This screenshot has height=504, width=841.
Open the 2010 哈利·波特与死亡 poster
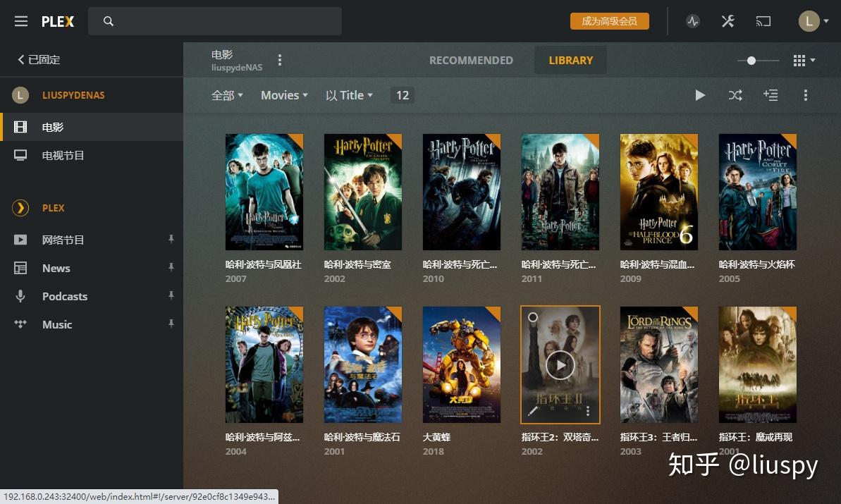pos(462,192)
